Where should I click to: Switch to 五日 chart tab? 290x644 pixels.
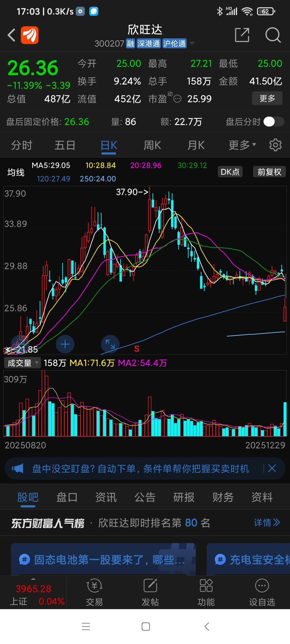tap(65, 145)
